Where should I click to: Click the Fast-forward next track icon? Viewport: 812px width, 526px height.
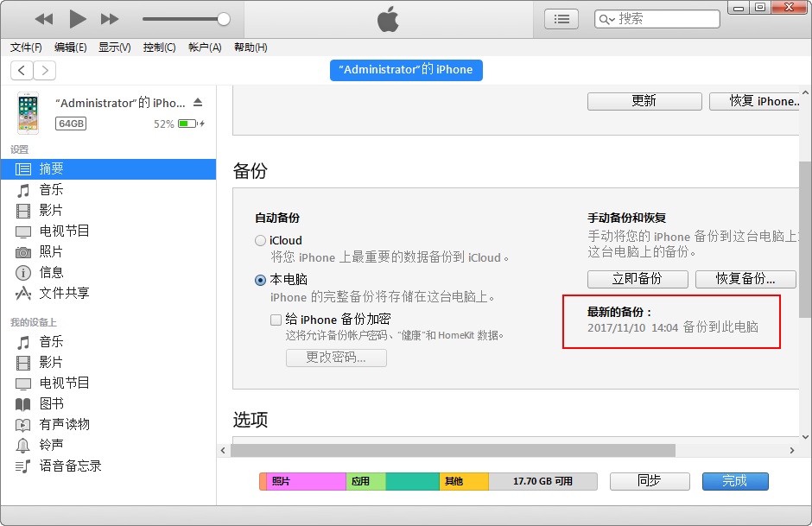coord(110,19)
